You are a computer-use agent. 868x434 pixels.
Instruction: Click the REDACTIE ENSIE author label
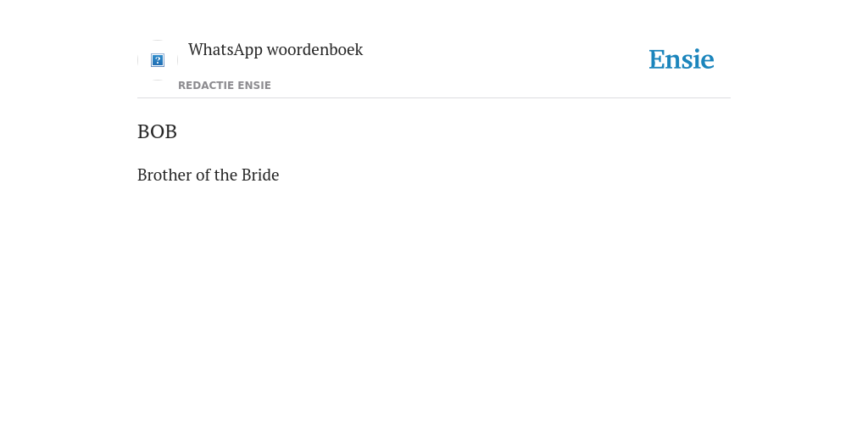click(224, 86)
